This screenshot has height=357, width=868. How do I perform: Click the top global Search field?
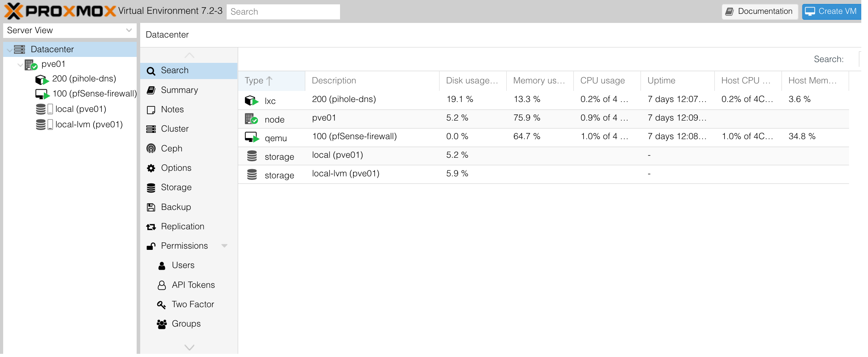click(283, 12)
